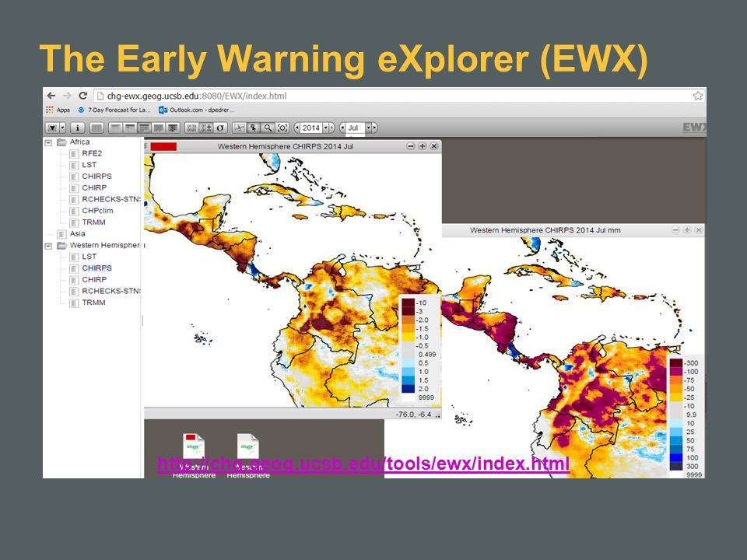Select TRMM under Western Hemisphere
747x560 pixels.
click(93, 303)
